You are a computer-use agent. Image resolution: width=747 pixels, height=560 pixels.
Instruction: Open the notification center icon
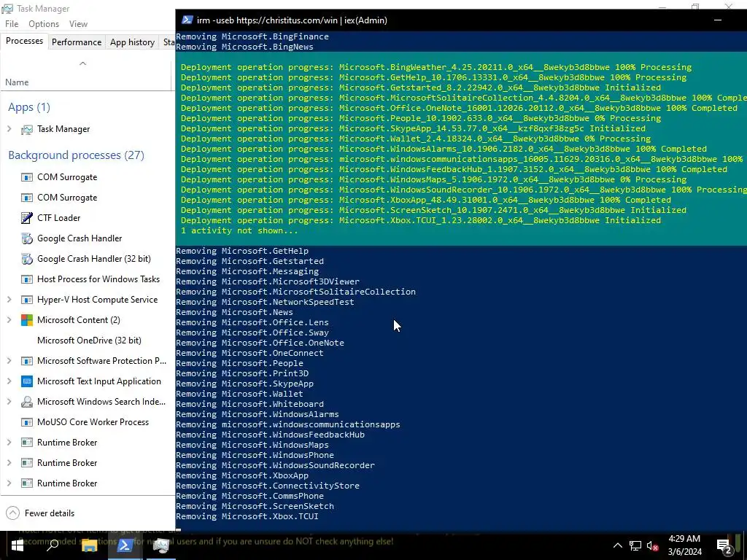point(724,545)
